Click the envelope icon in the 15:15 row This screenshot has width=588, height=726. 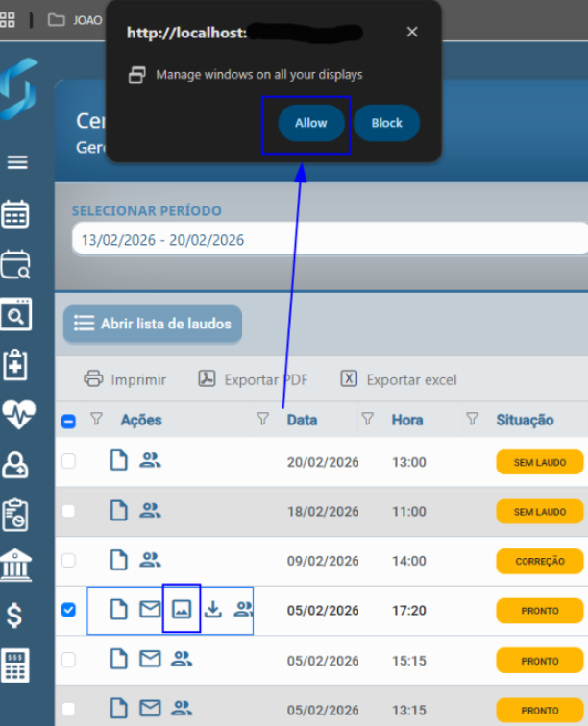pyautogui.click(x=150, y=659)
